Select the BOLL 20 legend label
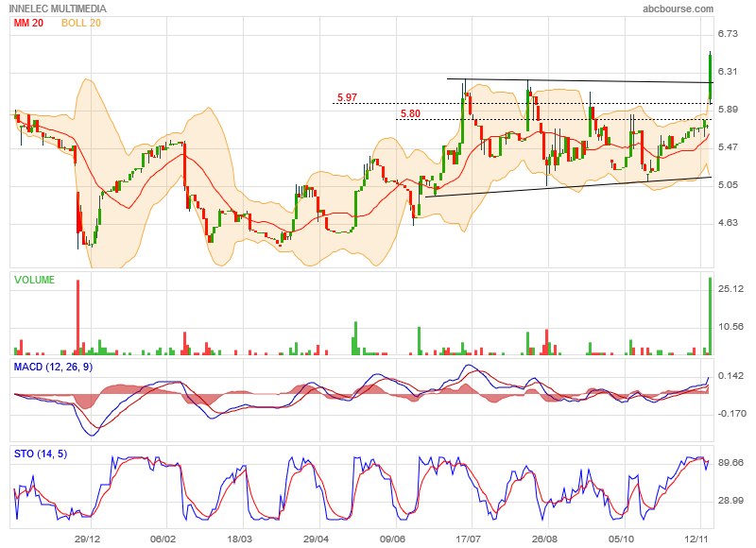756x548 pixels. point(81,23)
